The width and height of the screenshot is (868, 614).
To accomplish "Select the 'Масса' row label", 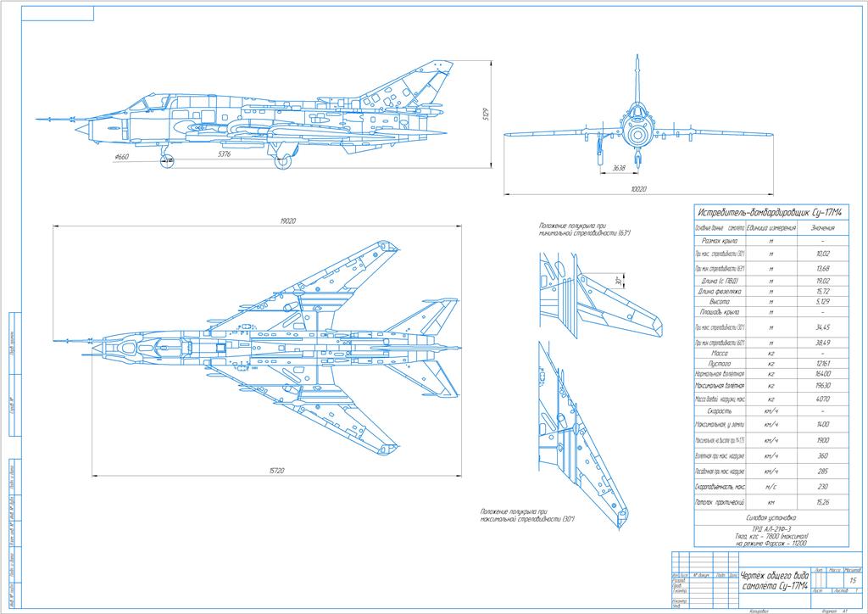I will point(720,354).
